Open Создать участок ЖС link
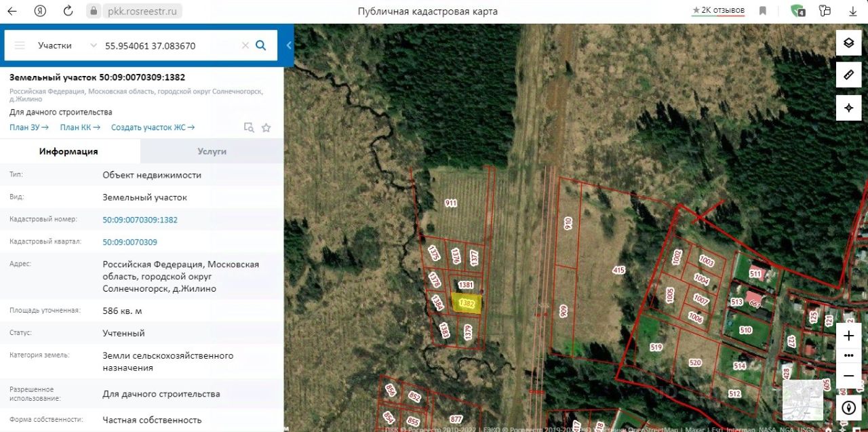This screenshot has height=432, width=868. [153, 127]
